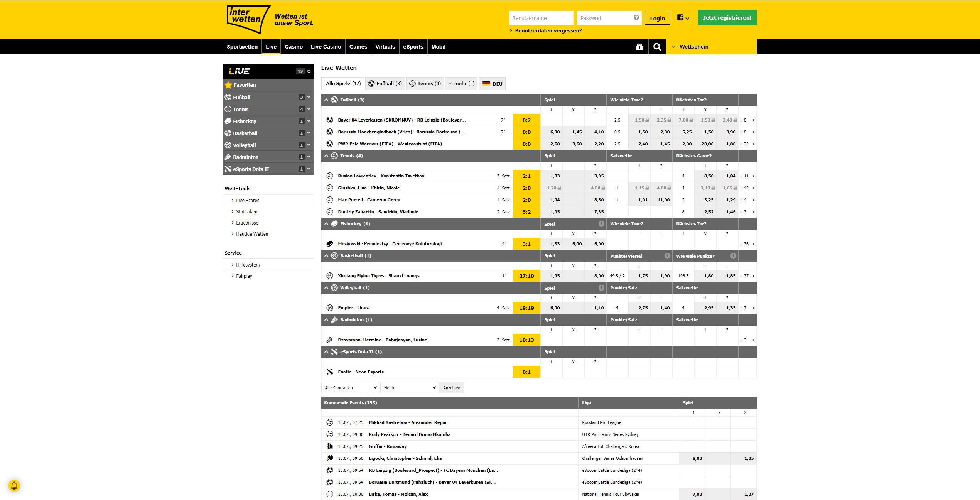Viewport: 980px width, 500px height.
Task: Expand the Wettschein panel
Action: point(711,47)
